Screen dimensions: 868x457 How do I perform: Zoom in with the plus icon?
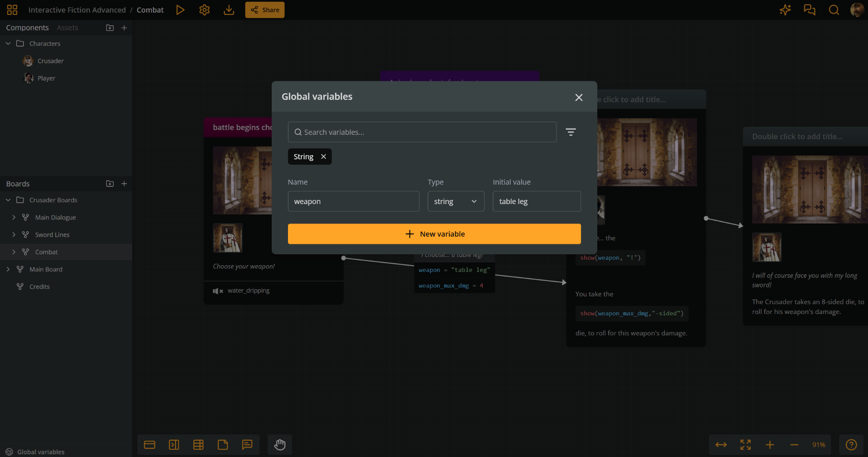770,445
